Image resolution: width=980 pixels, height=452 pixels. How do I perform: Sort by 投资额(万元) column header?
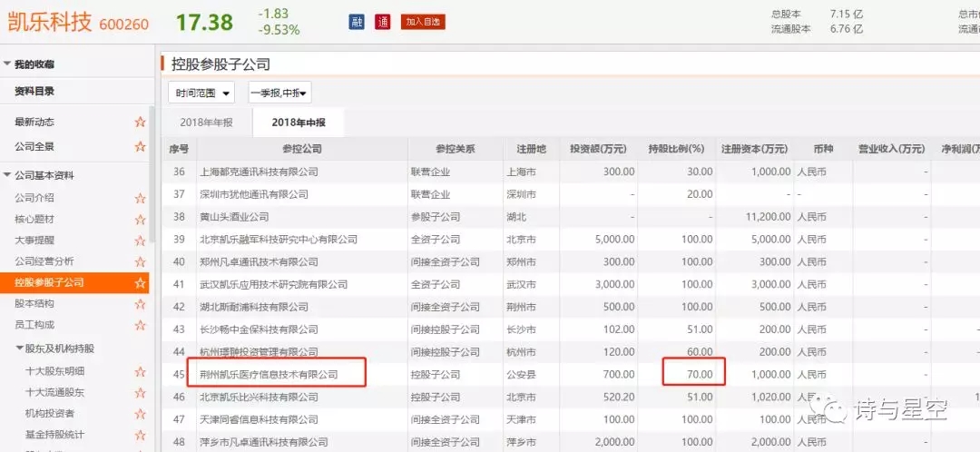pos(599,150)
